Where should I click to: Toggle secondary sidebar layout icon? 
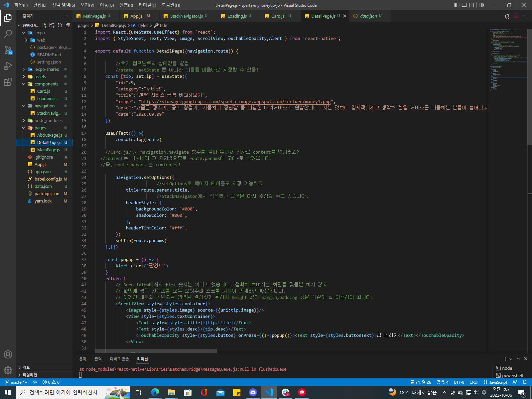471,5
